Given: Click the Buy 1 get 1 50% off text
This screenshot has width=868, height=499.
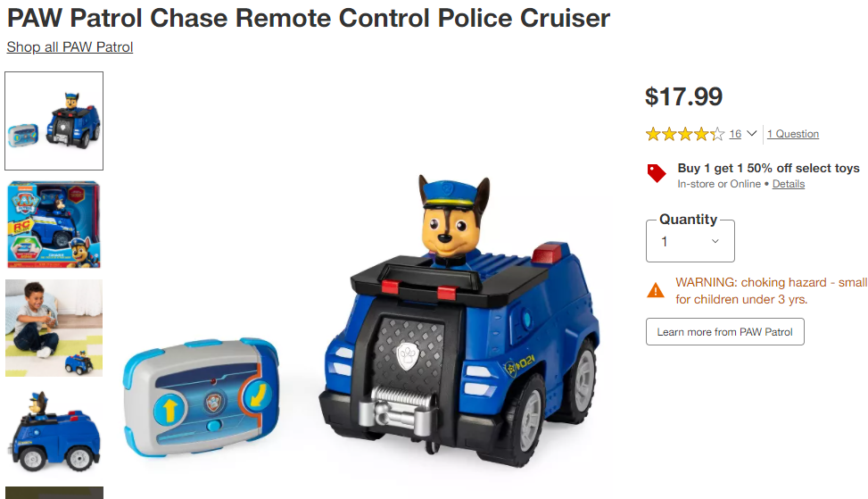Looking at the screenshot, I should 768,169.
